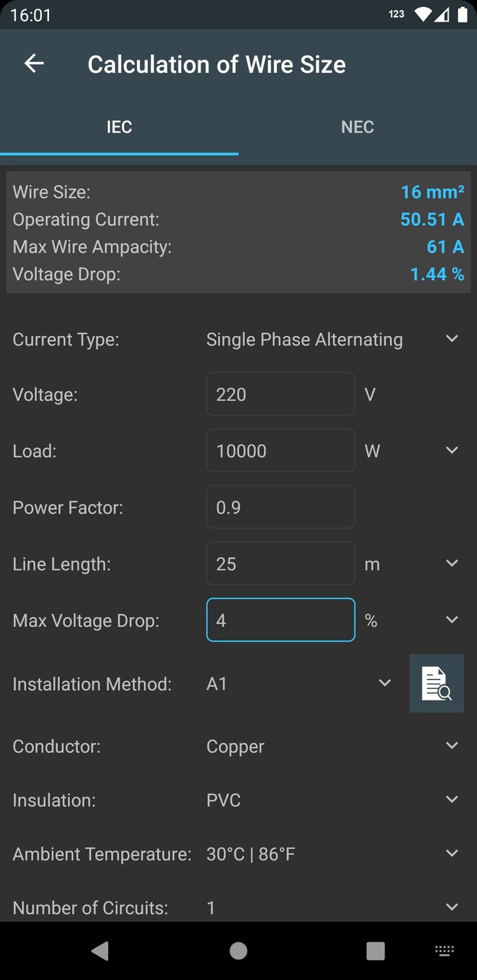Open the Number of Circuits dropdown
This screenshot has height=980, width=477.
tap(452, 906)
